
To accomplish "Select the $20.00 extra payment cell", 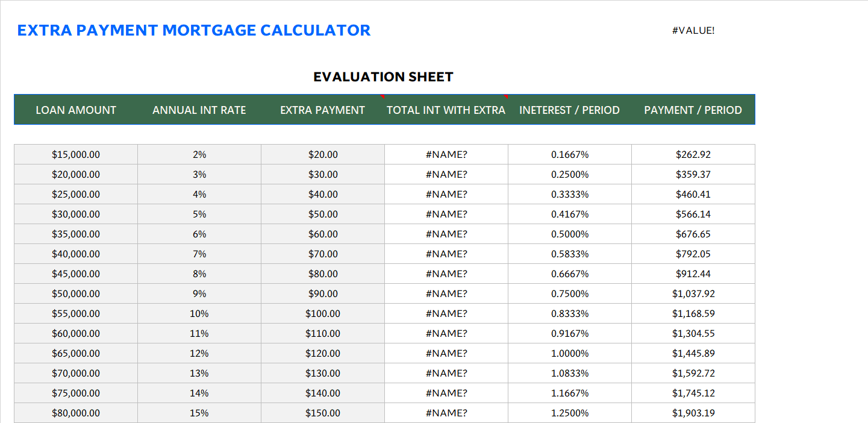I will [323, 154].
